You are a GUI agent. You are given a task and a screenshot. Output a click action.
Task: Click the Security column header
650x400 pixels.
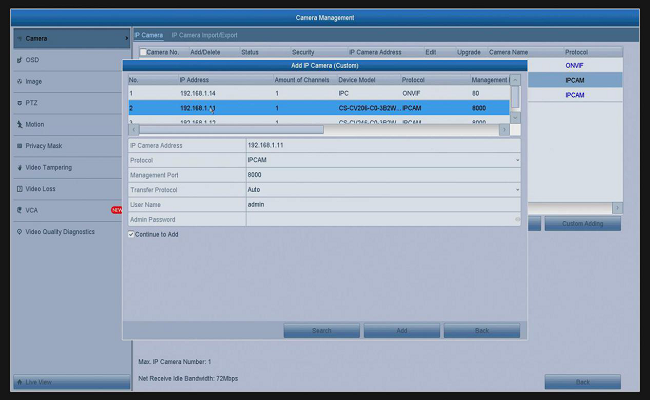click(303, 52)
